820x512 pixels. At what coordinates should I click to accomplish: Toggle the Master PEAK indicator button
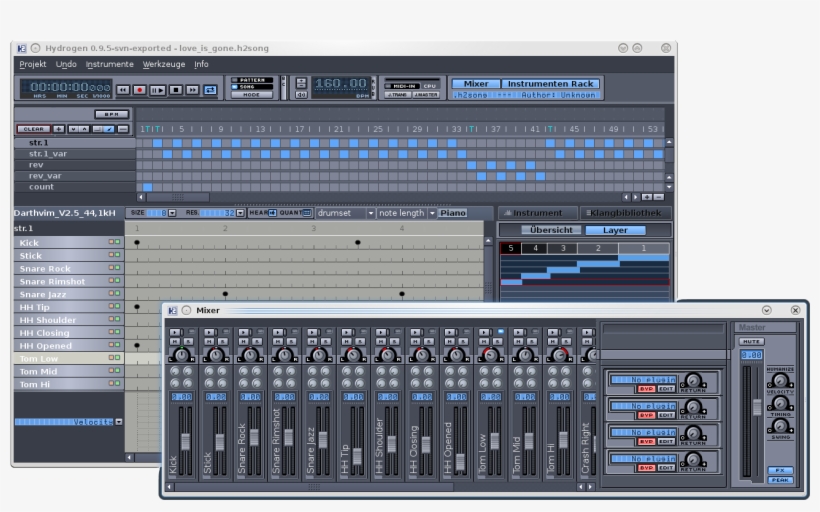[x=780, y=480]
